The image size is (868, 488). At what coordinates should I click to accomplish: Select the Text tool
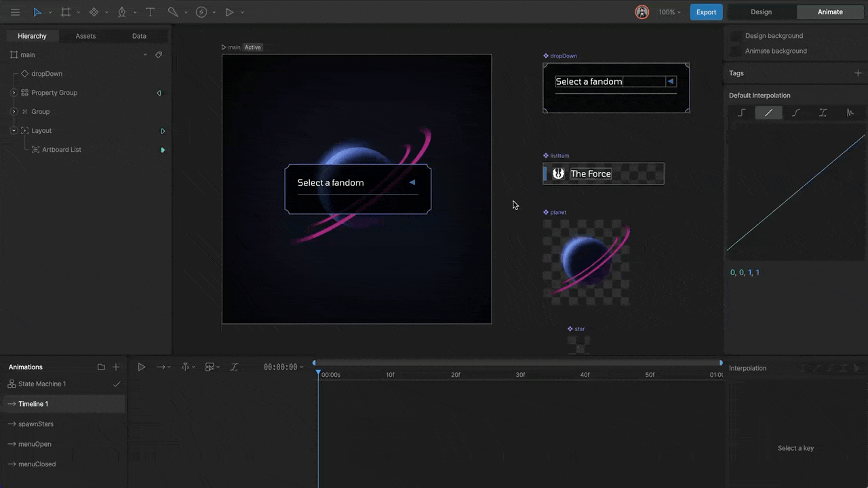click(x=151, y=12)
